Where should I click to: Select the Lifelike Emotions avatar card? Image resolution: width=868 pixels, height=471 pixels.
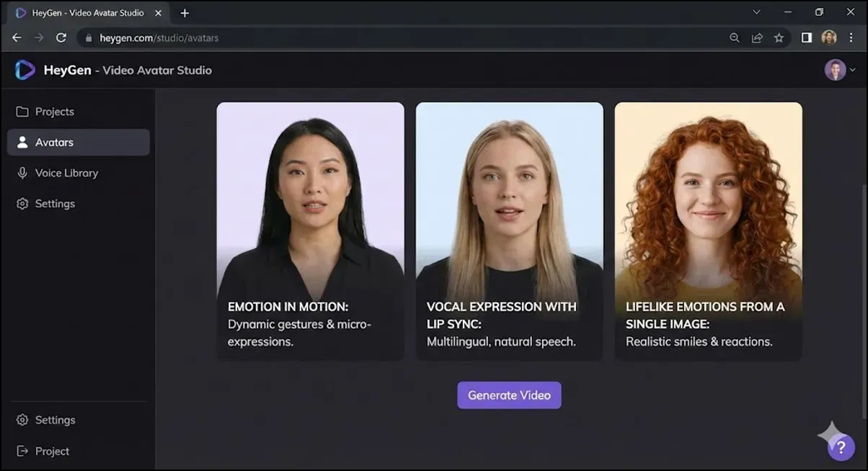[x=707, y=230]
